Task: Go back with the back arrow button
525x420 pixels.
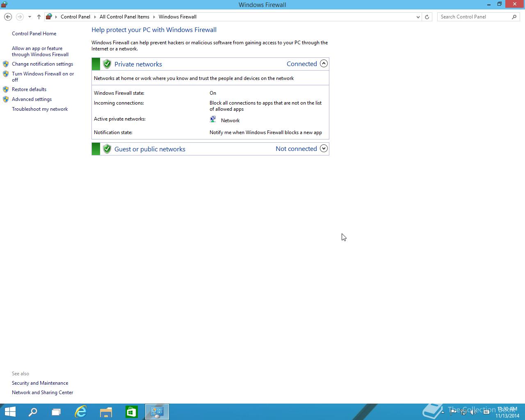Action: pos(8,17)
